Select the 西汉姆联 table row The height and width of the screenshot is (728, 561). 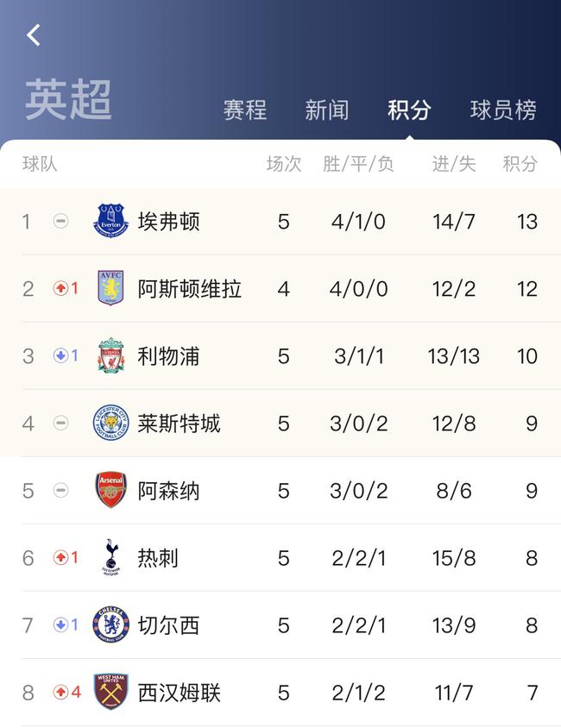(280, 693)
